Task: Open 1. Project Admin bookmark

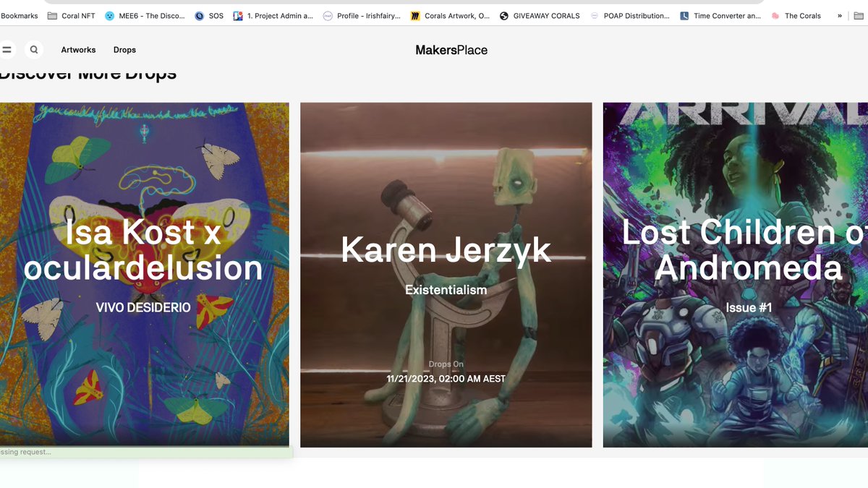Action: click(273, 15)
